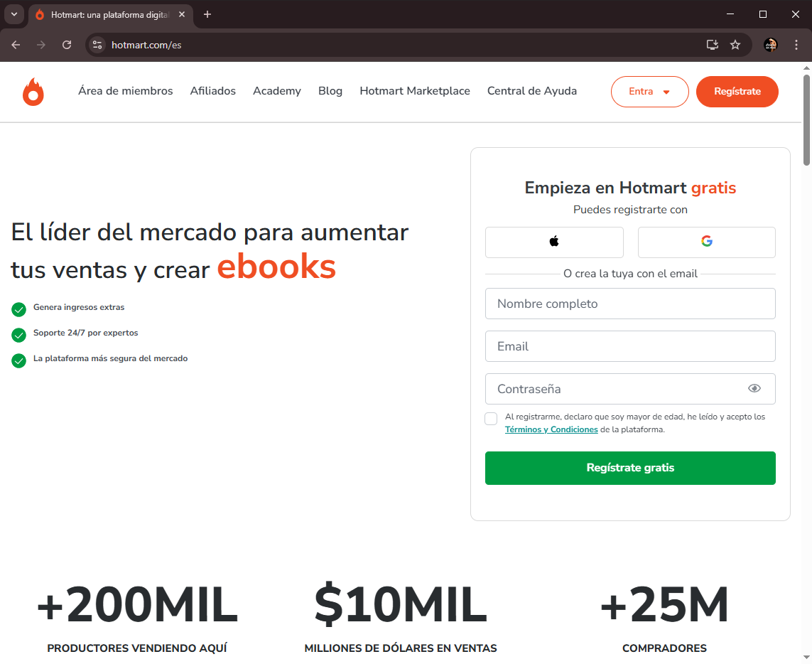Maximize the Chrome window
Image resolution: width=812 pixels, height=664 pixels.
coord(763,14)
